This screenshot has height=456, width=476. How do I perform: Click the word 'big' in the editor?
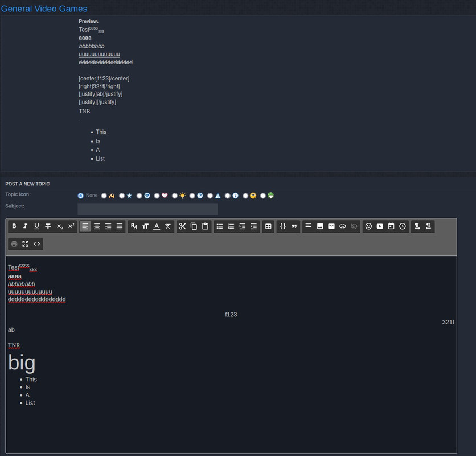[x=22, y=363]
